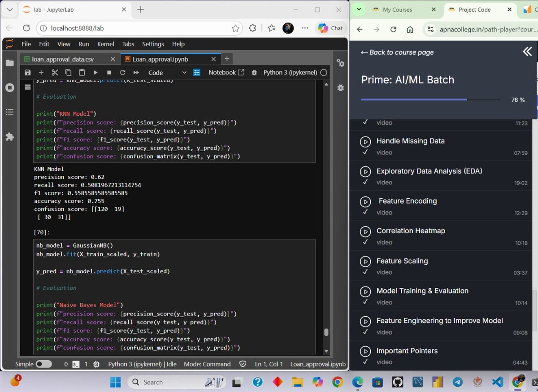Screen dimensions: 538x392
Task: Open GitHub Desktop from the taskbar
Action: [x=398, y=382]
